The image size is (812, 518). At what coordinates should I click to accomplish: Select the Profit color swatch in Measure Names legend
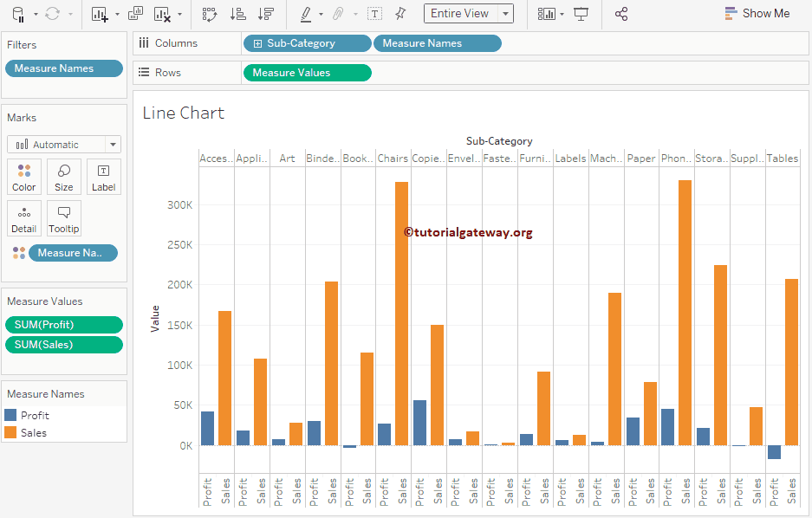tap(12, 417)
